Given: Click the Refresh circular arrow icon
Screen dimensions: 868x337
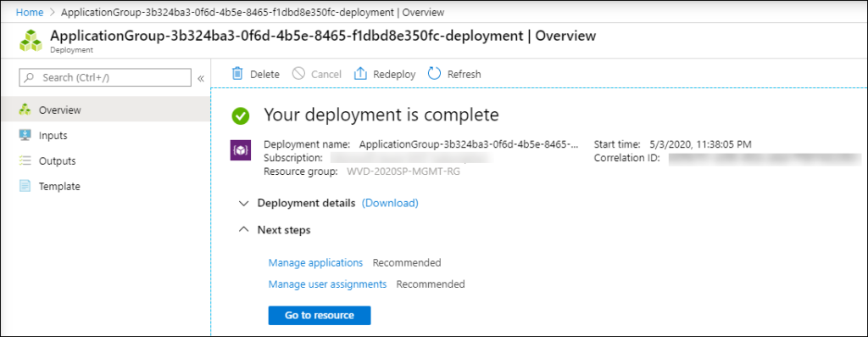Looking at the screenshot, I should coord(435,74).
